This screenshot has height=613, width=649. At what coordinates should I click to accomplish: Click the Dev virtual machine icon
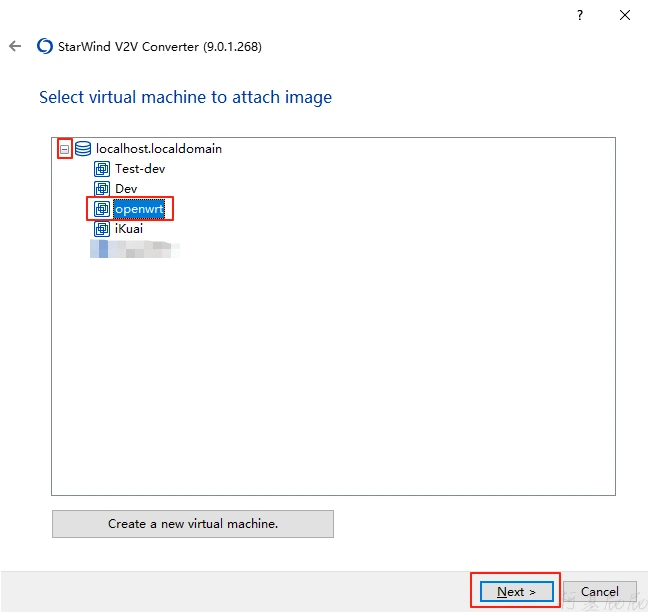[102, 189]
